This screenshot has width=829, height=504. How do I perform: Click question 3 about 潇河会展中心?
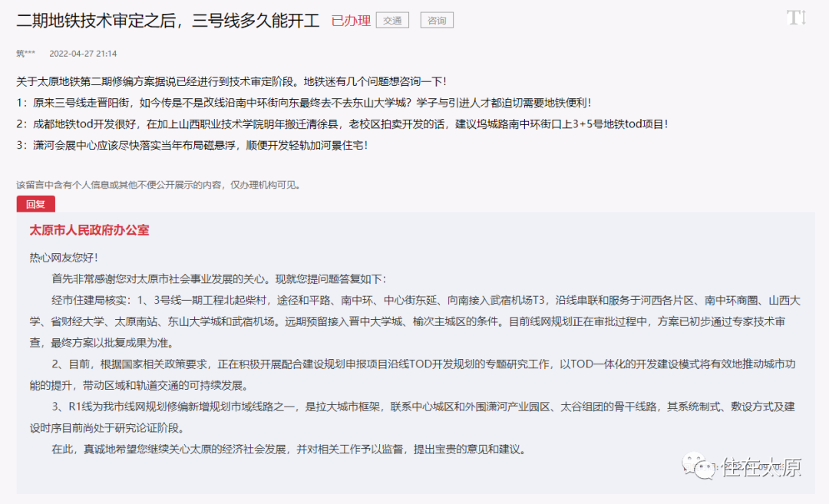click(193, 145)
